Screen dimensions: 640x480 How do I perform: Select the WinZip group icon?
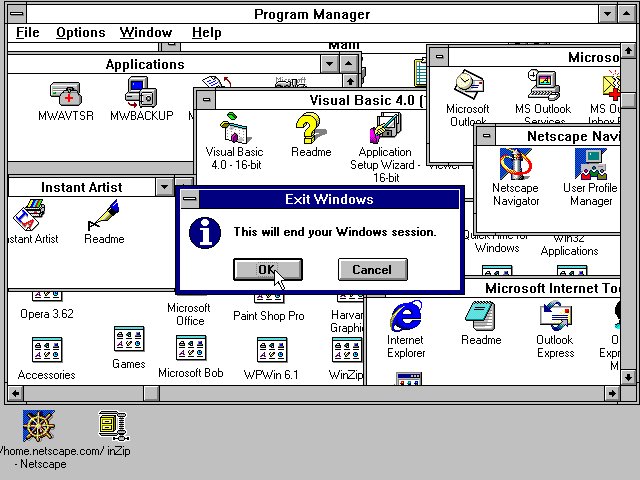click(347, 350)
